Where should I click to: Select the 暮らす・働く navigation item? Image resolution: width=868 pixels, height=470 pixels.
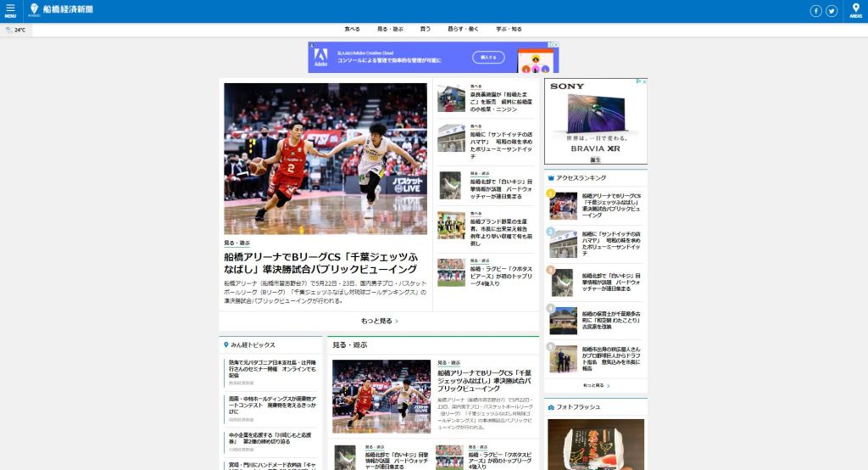tap(463, 29)
